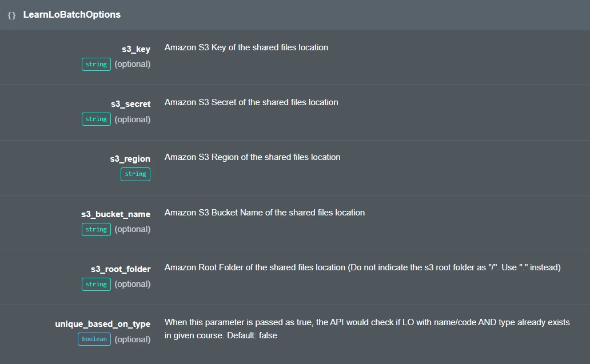Click the s3_root_folder parameter name
The width and height of the screenshot is (590, 364).
coord(120,269)
